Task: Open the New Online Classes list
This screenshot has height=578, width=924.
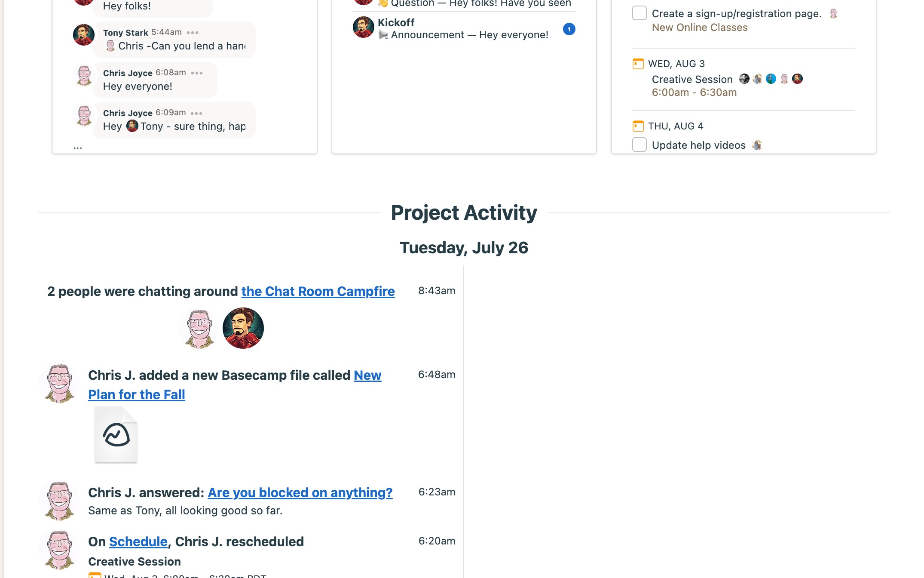Action: pyautogui.click(x=700, y=27)
